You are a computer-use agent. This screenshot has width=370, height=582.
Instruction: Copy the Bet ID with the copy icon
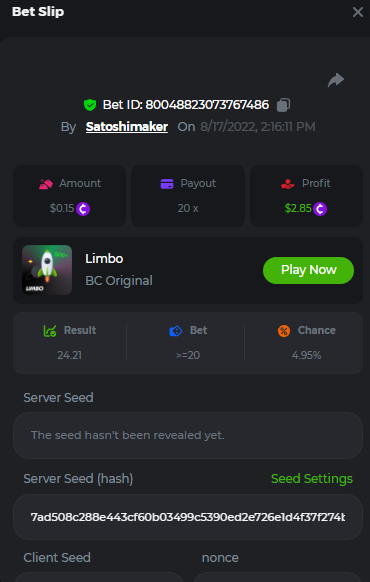[x=284, y=105]
